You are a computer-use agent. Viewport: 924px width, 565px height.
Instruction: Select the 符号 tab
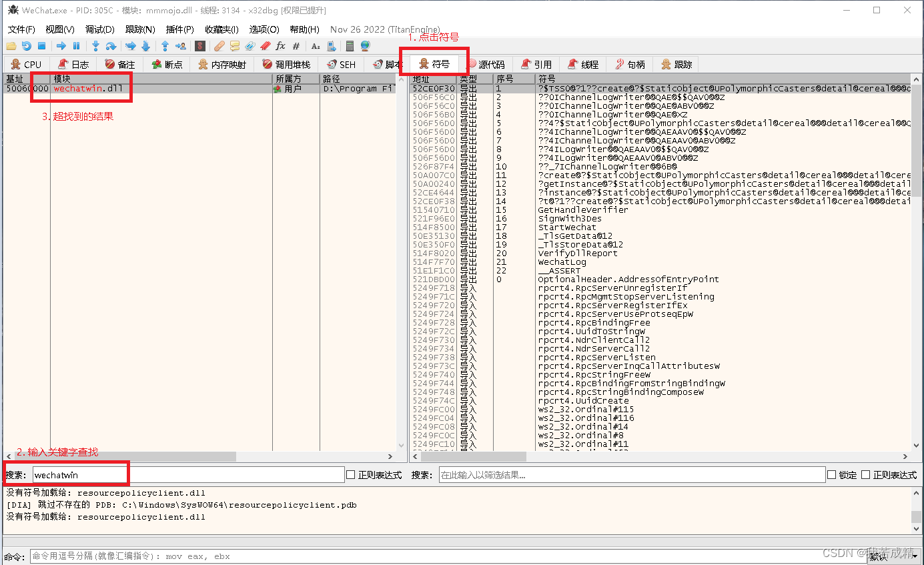pos(434,65)
